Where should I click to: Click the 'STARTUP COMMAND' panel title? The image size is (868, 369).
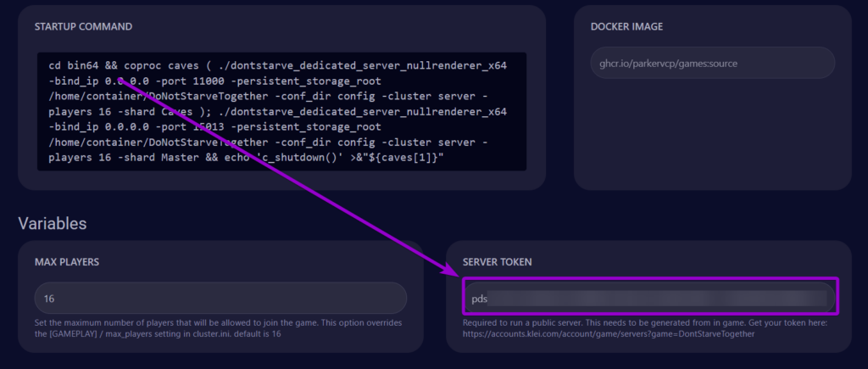pyautogui.click(x=85, y=26)
